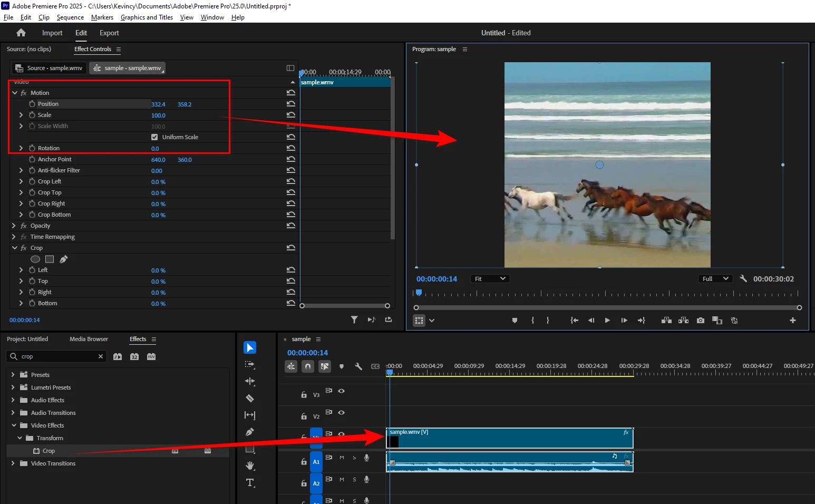Toggle Linked Selection in timeline

[325, 366]
